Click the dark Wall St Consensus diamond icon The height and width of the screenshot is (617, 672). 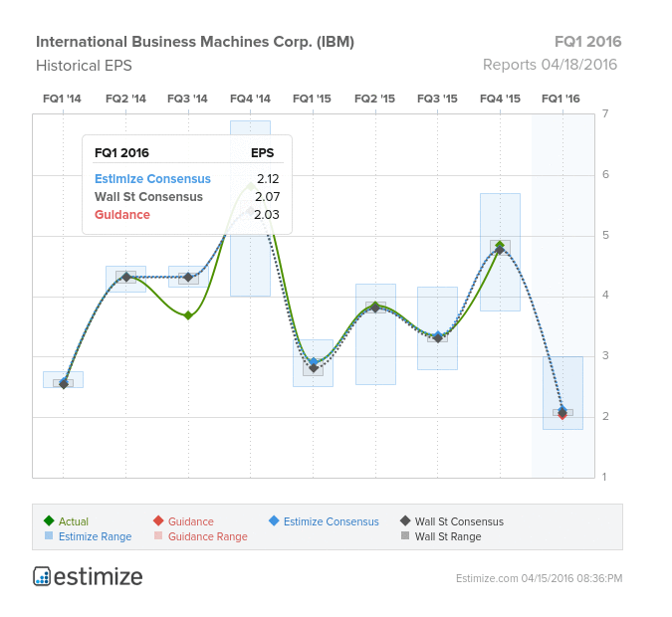pyautogui.click(x=405, y=520)
